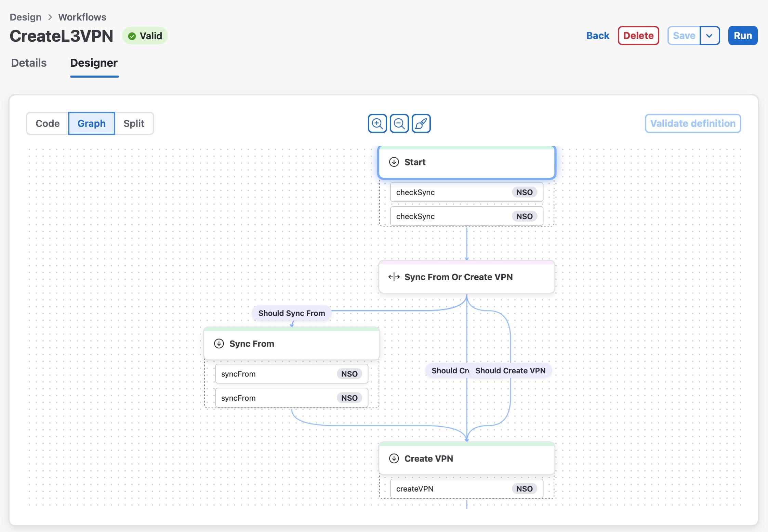The width and height of the screenshot is (768, 532).
Task: Select the createVPN NSO step on Create VPN
Action: 466,489
